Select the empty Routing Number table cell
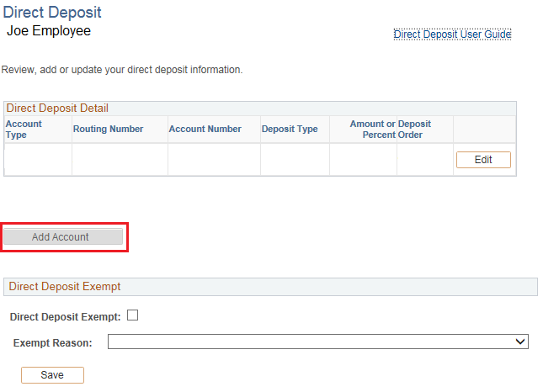The height and width of the screenshot is (392, 543). (x=120, y=160)
